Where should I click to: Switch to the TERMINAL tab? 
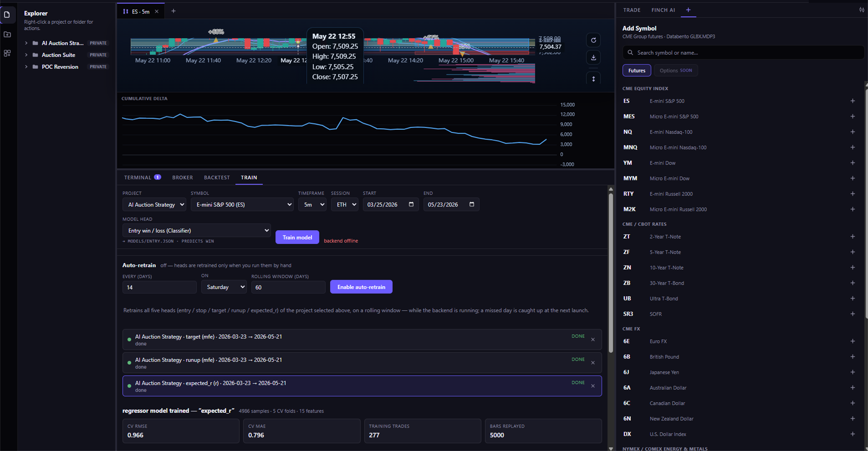tap(142, 177)
